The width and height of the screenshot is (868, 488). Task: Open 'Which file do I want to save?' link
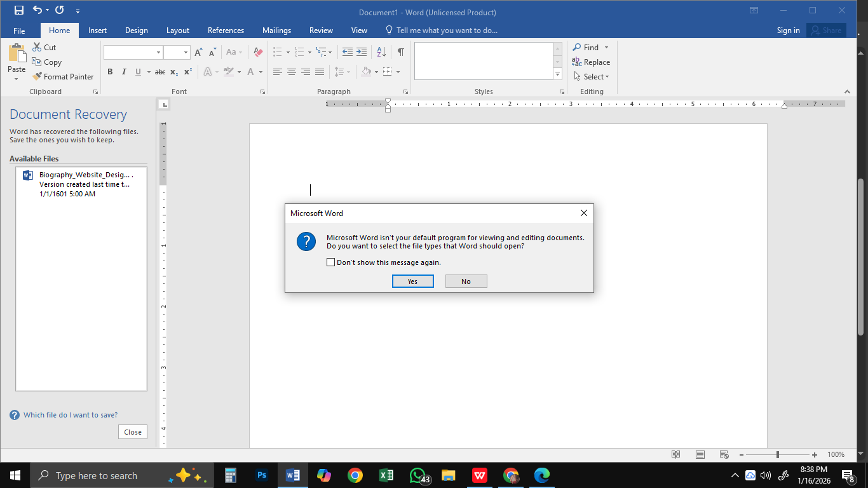click(x=71, y=415)
